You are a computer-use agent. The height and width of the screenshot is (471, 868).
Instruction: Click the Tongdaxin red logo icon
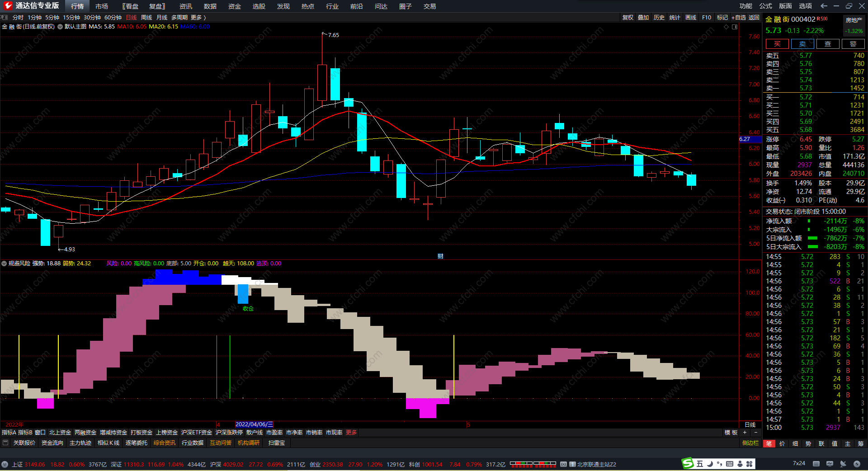(x=8, y=6)
